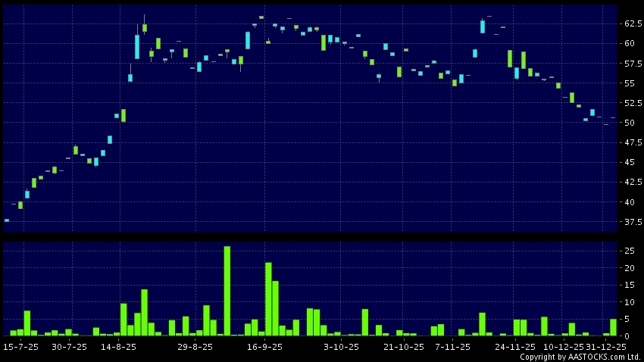This screenshot has width=644, height=362.
Task: Click the 50 price level label
Action: point(629,123)
